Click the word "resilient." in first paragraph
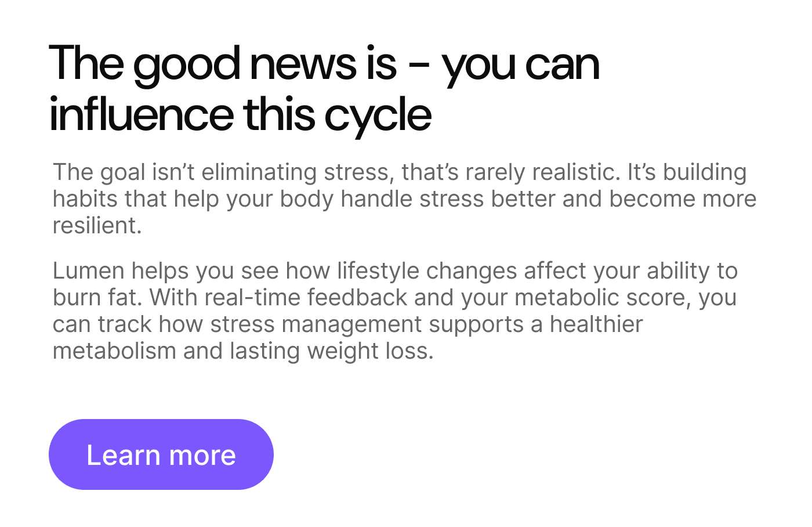The image size is (812, 527). tap(97, 226)
